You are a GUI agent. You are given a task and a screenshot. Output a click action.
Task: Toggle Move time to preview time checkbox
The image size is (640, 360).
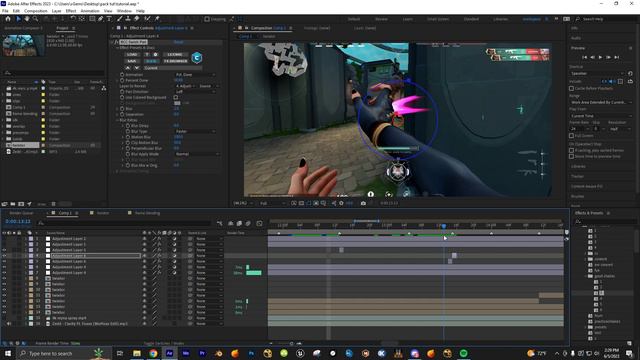(x=571, y=156)
